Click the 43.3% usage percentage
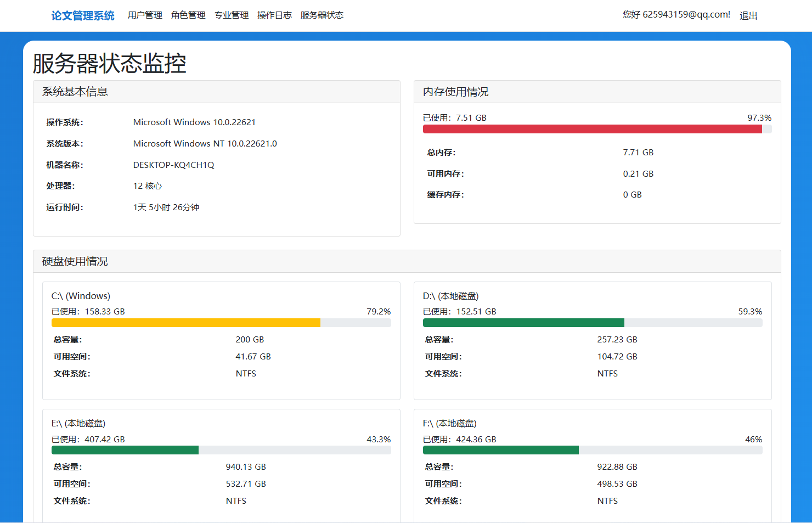The height and width of the screenshot is (523, 812). pos(379,440)
